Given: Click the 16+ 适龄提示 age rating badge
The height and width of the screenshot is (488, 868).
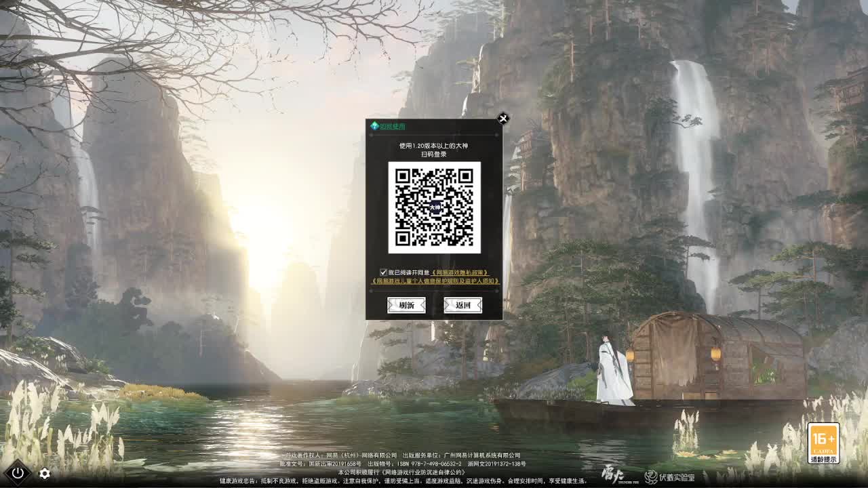Looking at the screenshot, I should (823, 443).
